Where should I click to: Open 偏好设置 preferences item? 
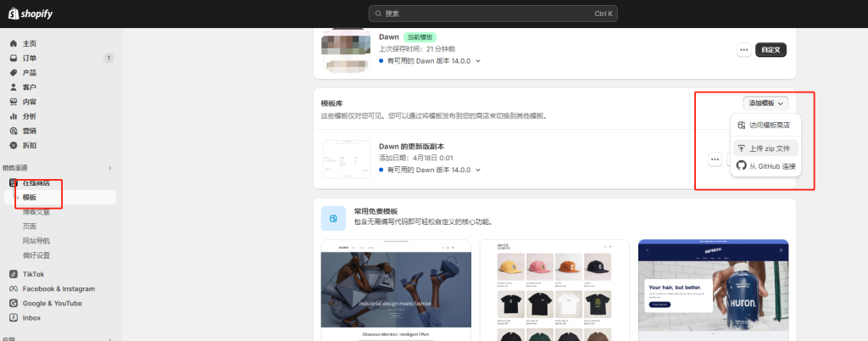point(36,256)
